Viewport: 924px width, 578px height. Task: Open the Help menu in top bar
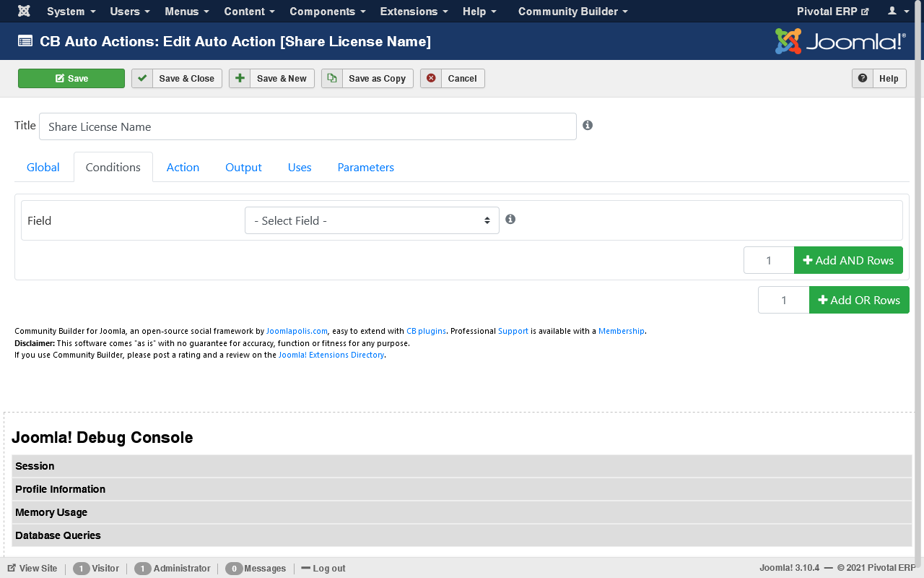click(479, 11)
